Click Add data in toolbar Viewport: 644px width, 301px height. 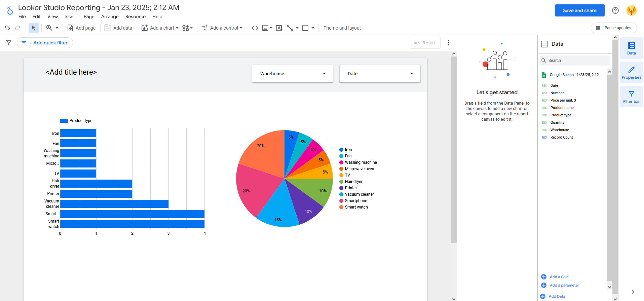(118, 28)
